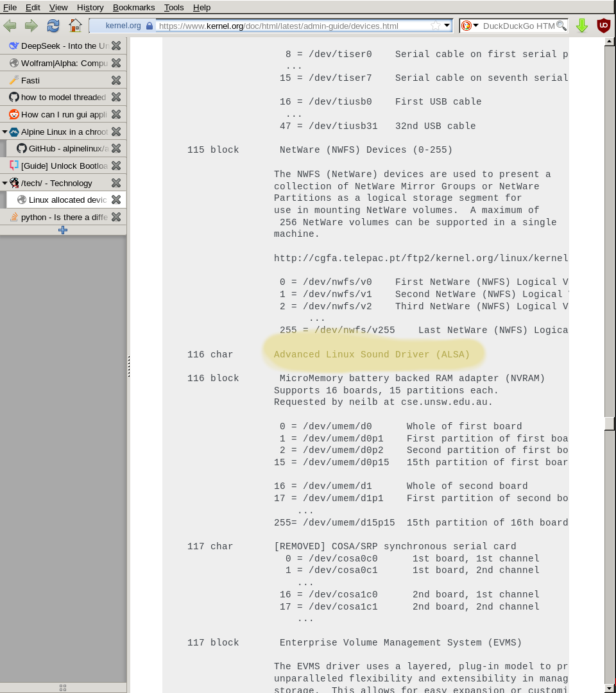Switch to the GitHub alpinelinux tab
The width and height of the screenshot is (616, 693).
(66, 148)
